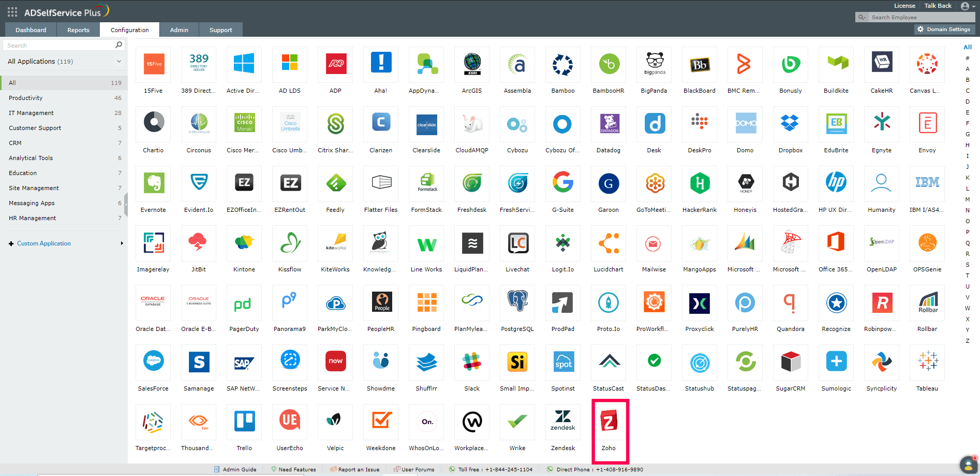
Task: Open the Configuration tab
Action: (x=129, y=30)
